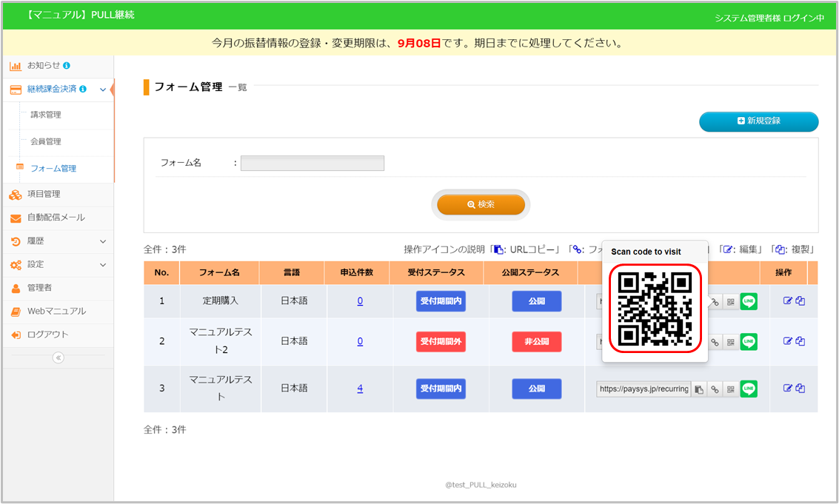Open 請求管理 in the sidebar
The height and width of the screenshot is (504, 839).
[46, 115]
